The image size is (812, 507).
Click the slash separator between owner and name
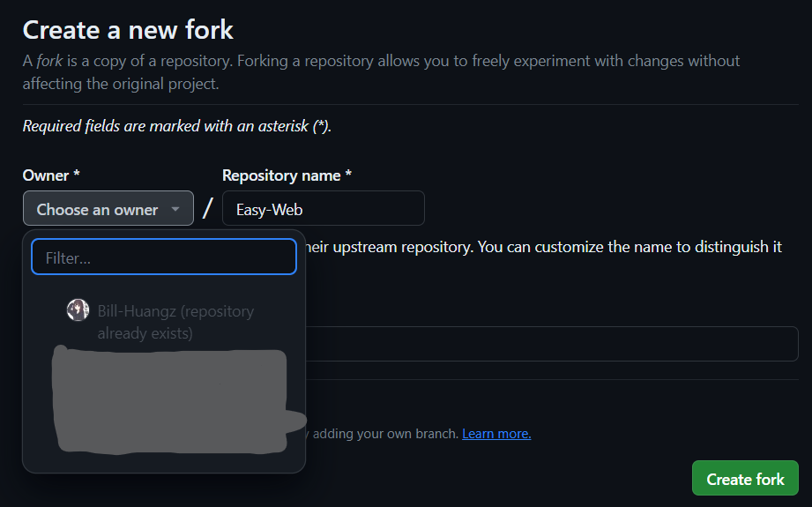tap(208, 209)
